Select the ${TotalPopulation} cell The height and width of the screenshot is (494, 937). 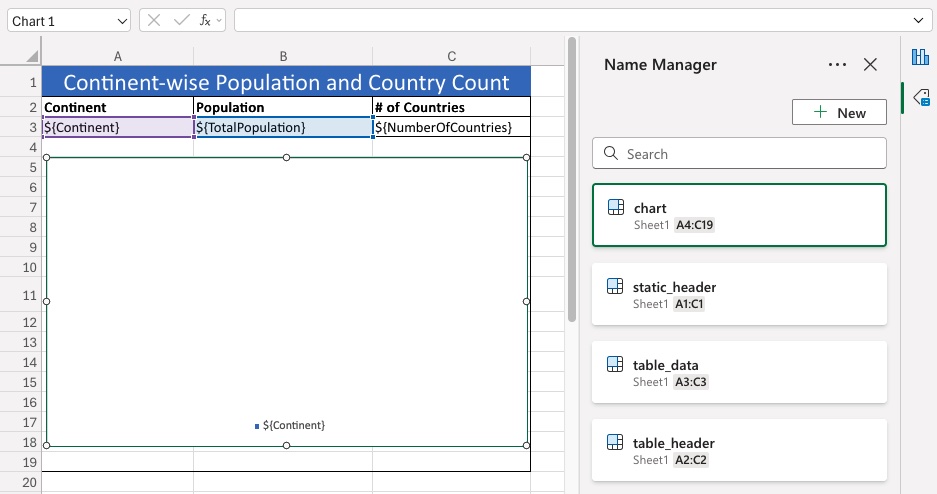click(x=283, y=127)
